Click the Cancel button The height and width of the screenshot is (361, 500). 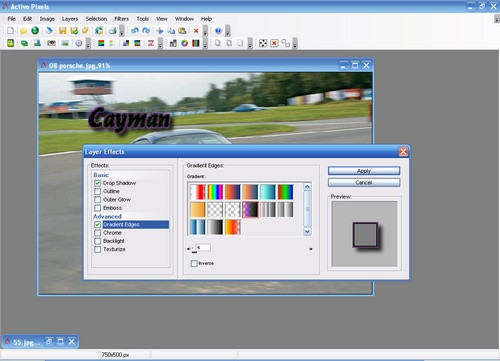(364, 183)
